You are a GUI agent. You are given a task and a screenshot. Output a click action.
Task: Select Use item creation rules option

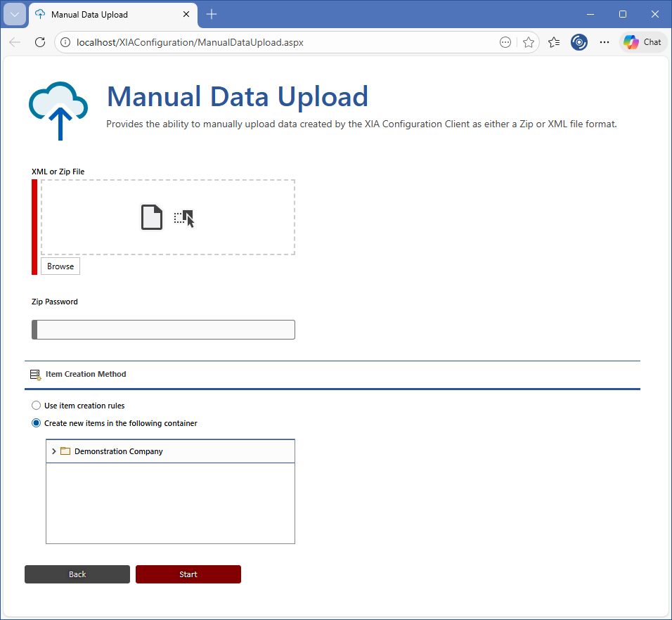[37, 406]
